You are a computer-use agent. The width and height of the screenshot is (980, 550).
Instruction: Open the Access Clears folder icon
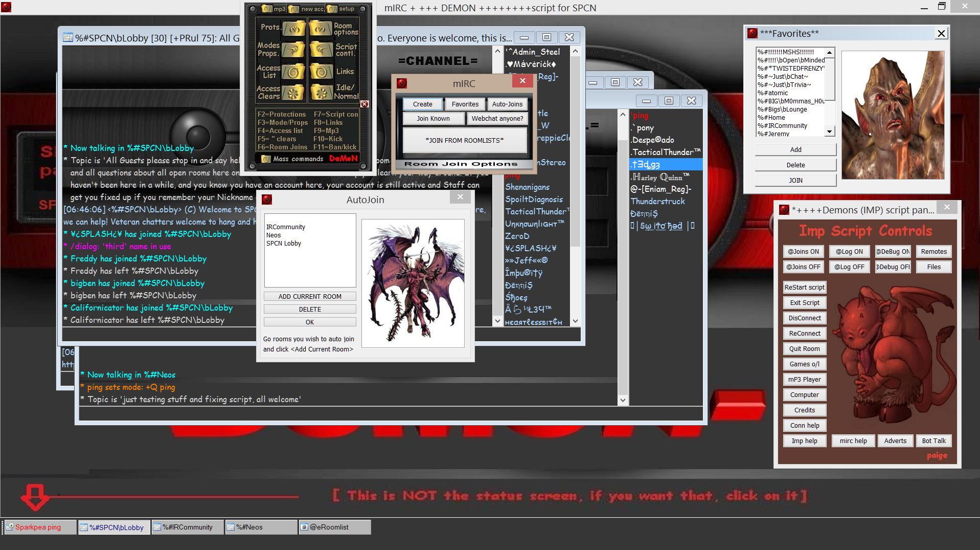(x=294, y=93)
